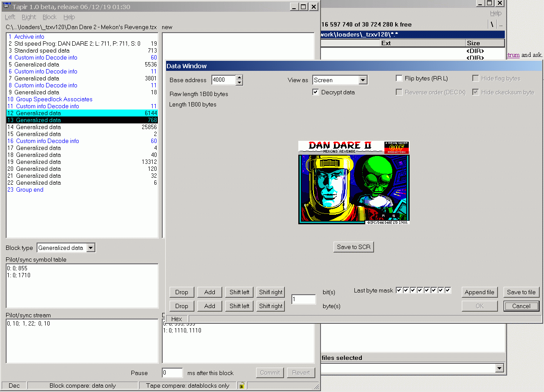Click Shift left in the bit(s) row
Screen dimensions: 544x392
[240, 292]
